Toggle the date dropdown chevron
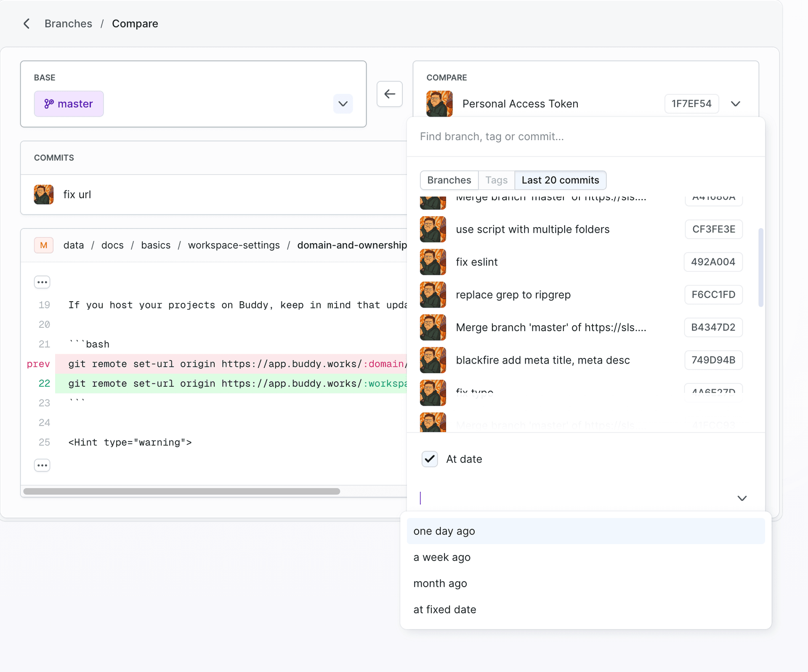The height and width of the screenshot is (672, 808). pyautogui.click(x=742, y=498)
